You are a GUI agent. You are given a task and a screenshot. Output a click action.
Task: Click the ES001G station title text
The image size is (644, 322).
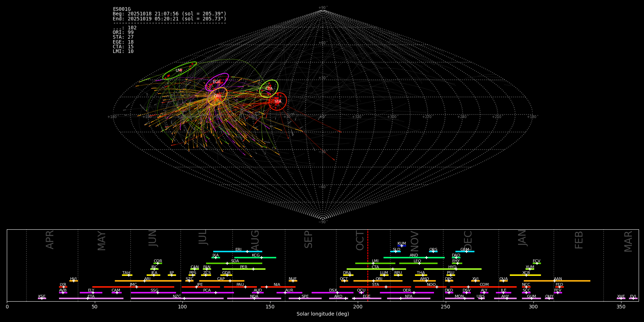[x=122, y=9]
